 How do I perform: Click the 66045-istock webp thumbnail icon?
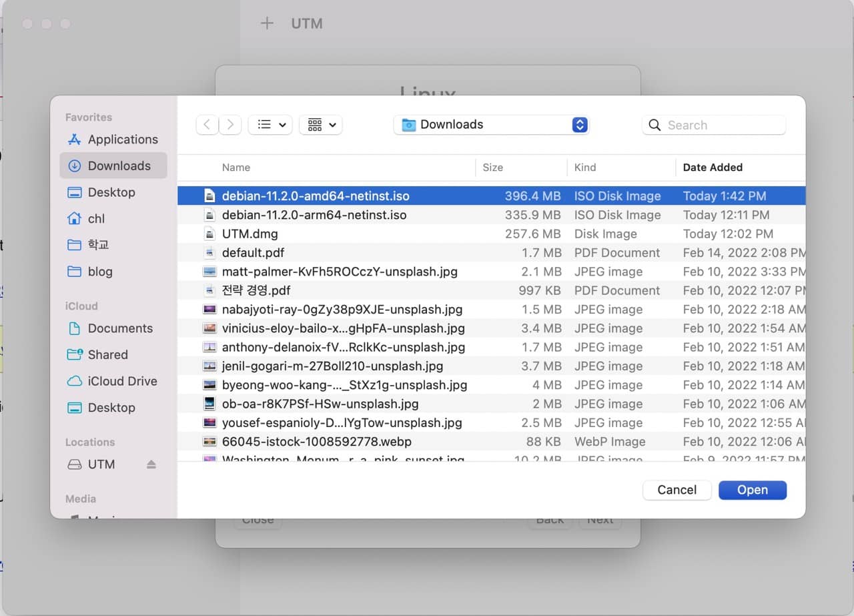click(209, 442)
